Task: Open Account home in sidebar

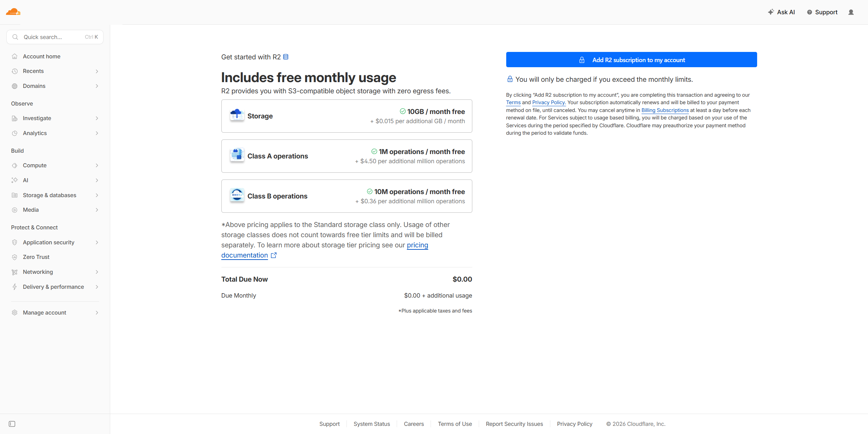Action: (55, 56)
